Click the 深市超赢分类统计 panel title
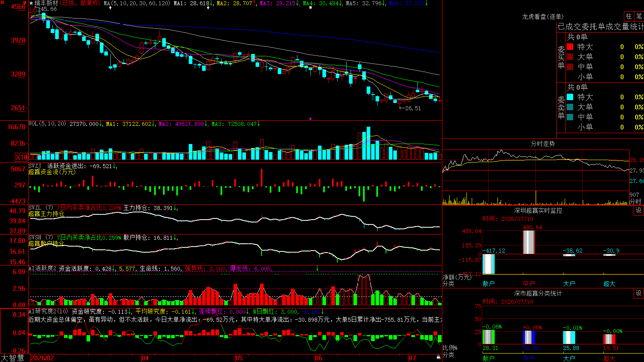644x362 pixels. (x=538, y=293)
